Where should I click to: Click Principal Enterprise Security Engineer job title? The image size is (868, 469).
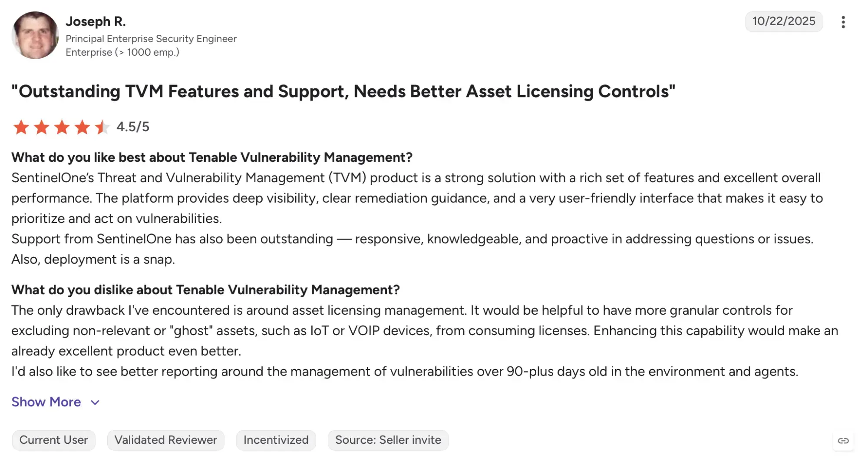point(151,39)
